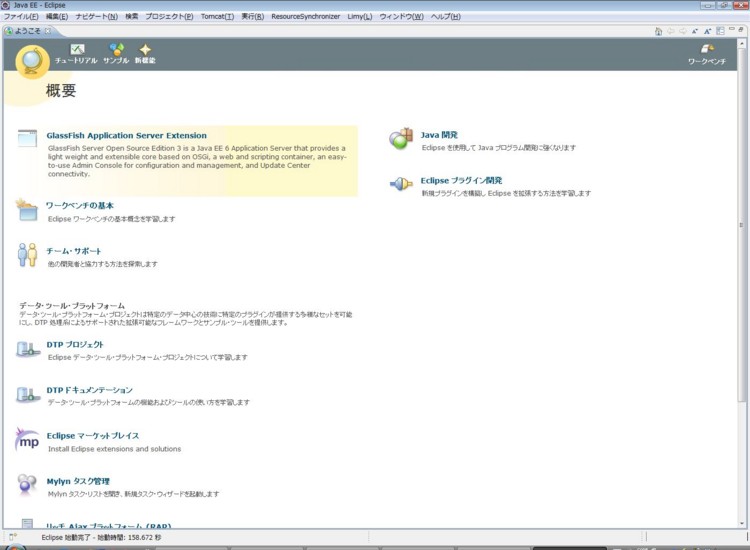This screenshot has width=750, height=550.
Task: Open the プロジェクト(P) menu
Action: [x=169, y=16]
